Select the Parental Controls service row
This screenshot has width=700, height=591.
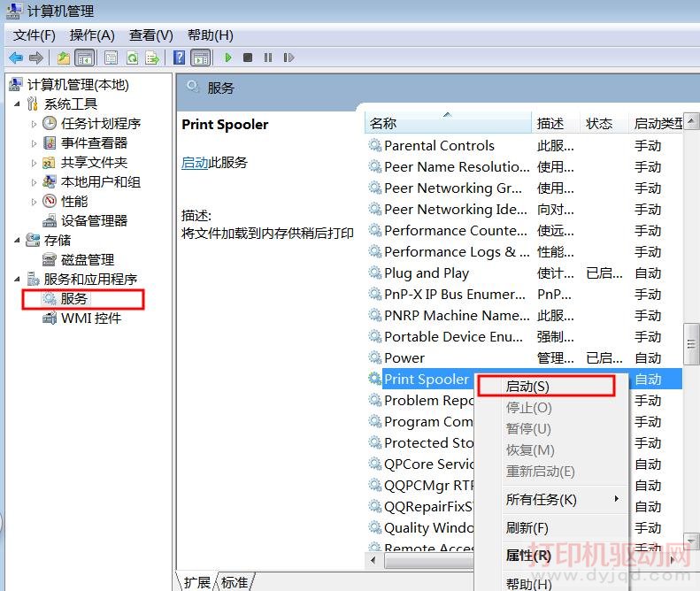(524, 145)
